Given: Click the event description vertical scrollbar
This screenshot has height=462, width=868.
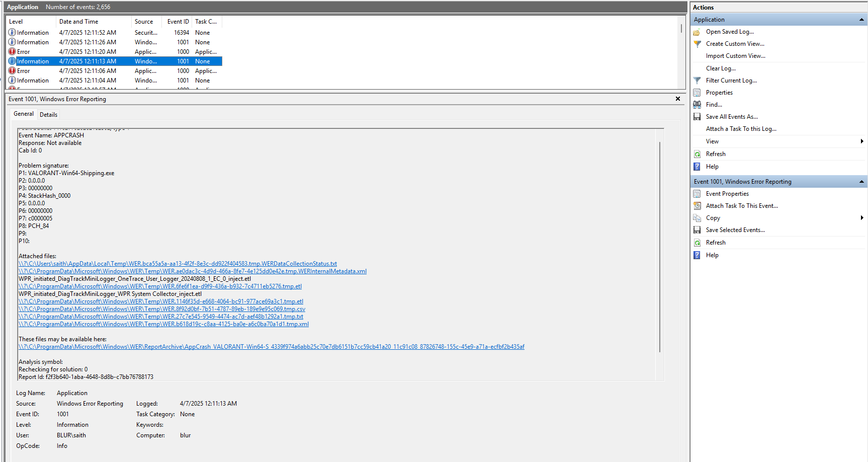Looking at the screenshot, I should coord(660,247).
